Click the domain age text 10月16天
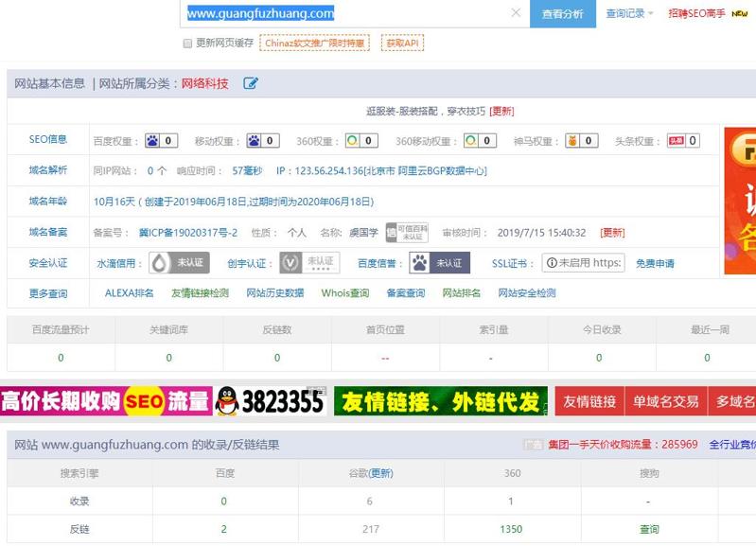756x546 pixels. tap(114, 202)
